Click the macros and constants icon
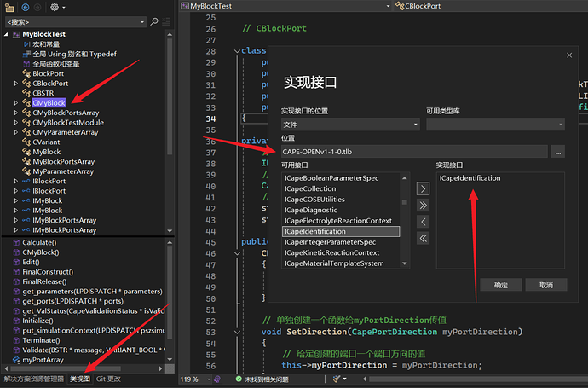Screen dimensions: 588x388 coord(26,44)
